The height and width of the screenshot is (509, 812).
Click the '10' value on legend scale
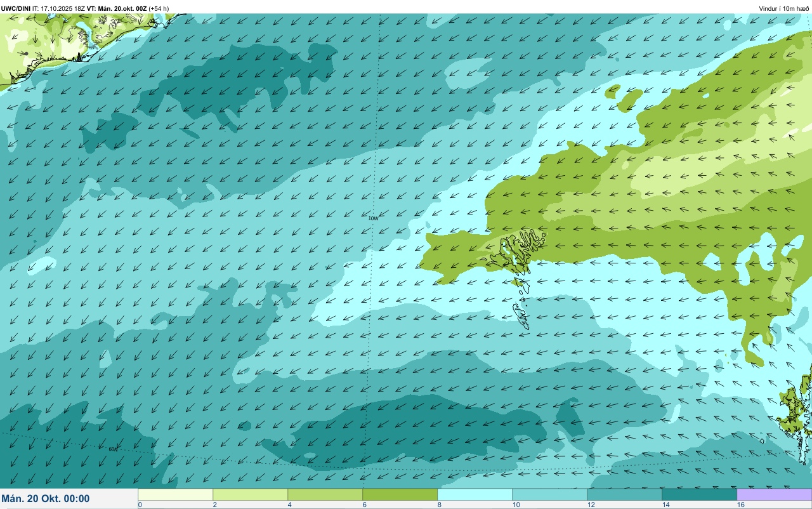coord(516,505)
